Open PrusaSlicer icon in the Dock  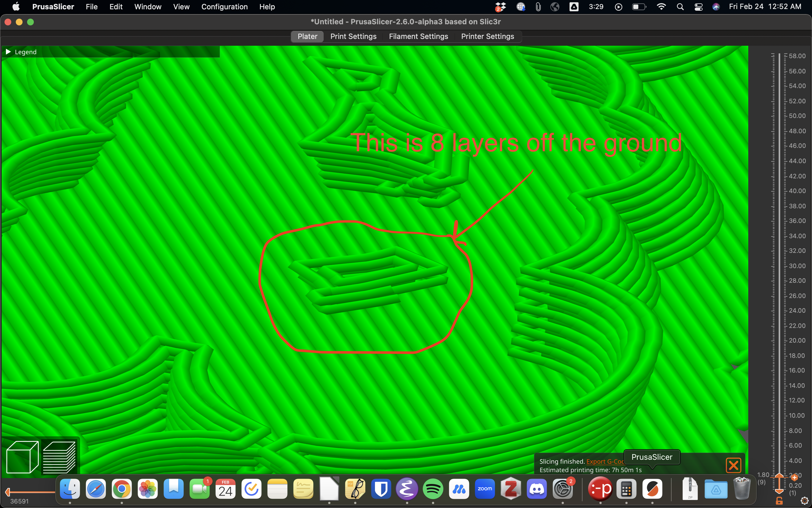pyautogui.click(x=652, y=489)
